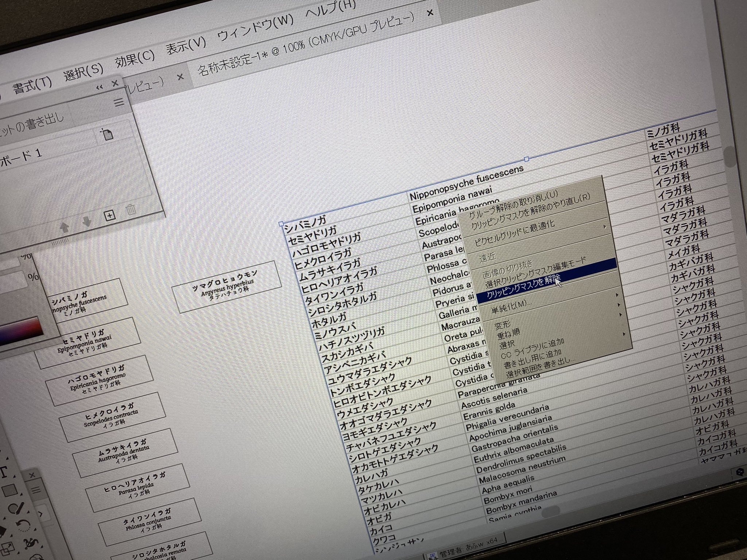Click the new artboard plus icon
Image resolution: width=747 pixels, height=560 pixels.
click(110, 215)
